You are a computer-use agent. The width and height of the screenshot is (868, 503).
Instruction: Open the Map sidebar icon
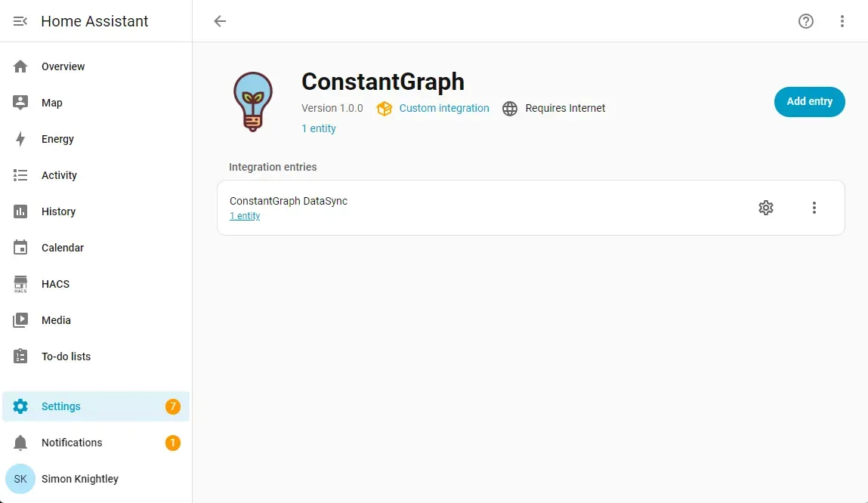(x=20, y=103)
